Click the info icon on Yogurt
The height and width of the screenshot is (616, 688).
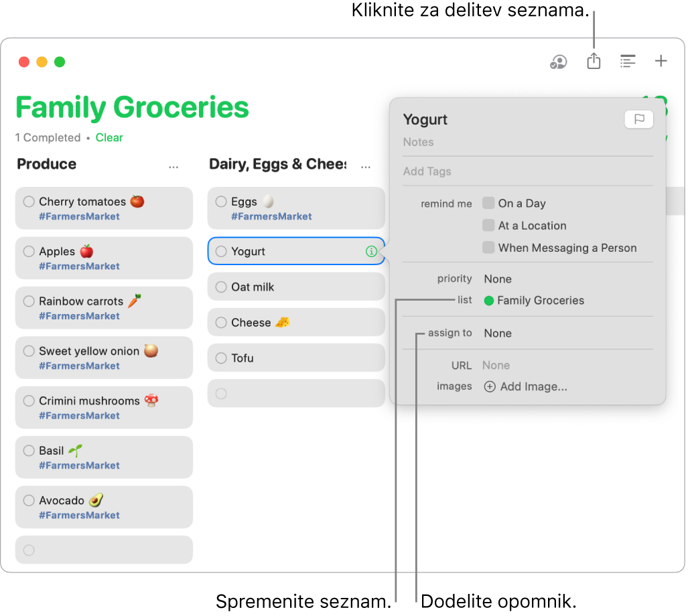371,252
